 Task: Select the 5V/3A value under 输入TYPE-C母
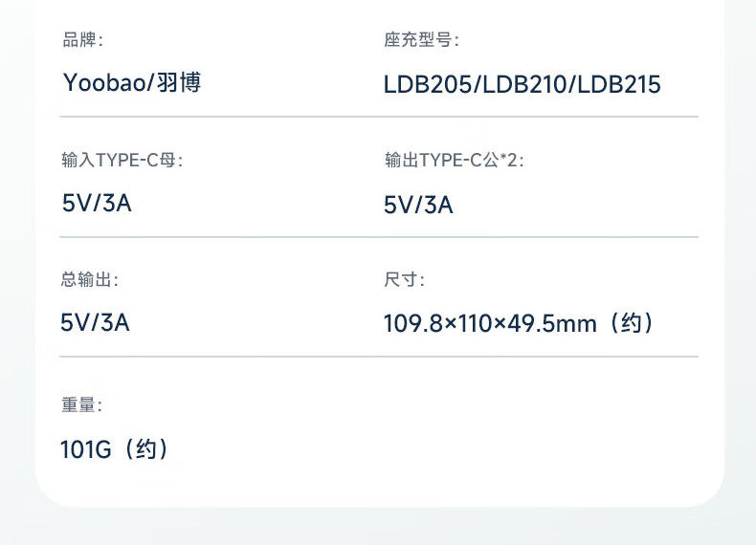(97, 203)
